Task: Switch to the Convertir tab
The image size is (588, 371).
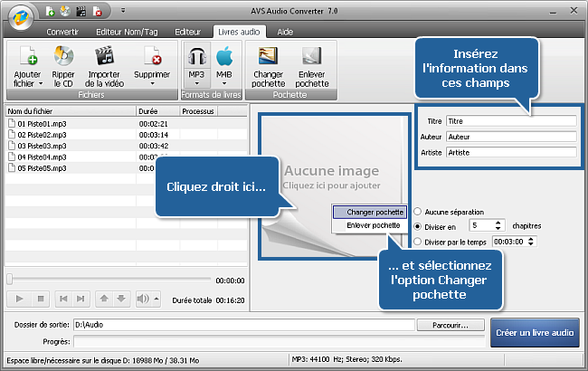Action: (x=62, y=31)
